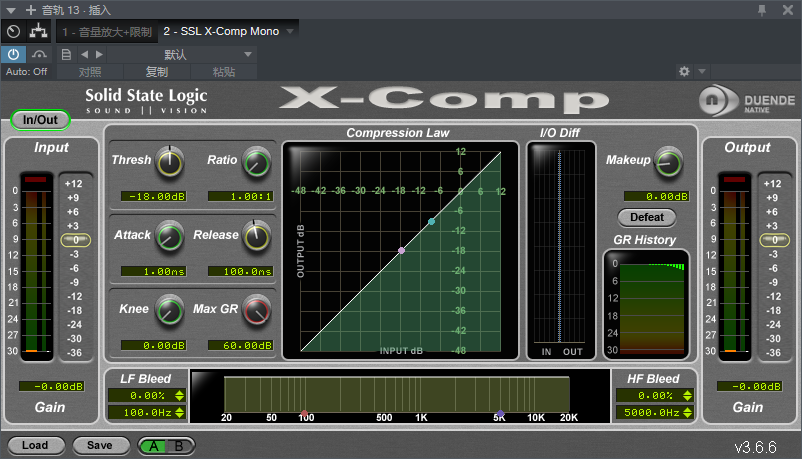The width and height of the screenshot is (802, 459).
Task: Click the sidechain routing icon
Action: pyautogui.click(x=38, y=32)
